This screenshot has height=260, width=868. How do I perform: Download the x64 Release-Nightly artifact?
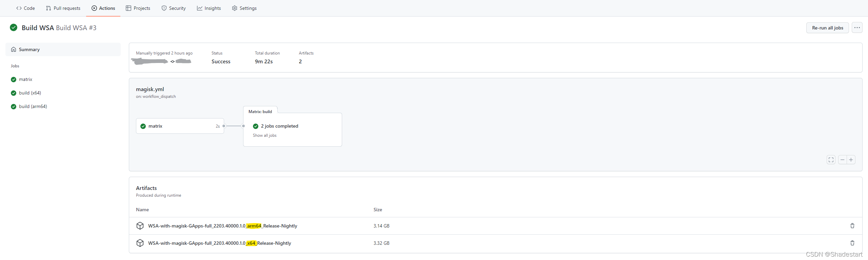pos(219,243)
